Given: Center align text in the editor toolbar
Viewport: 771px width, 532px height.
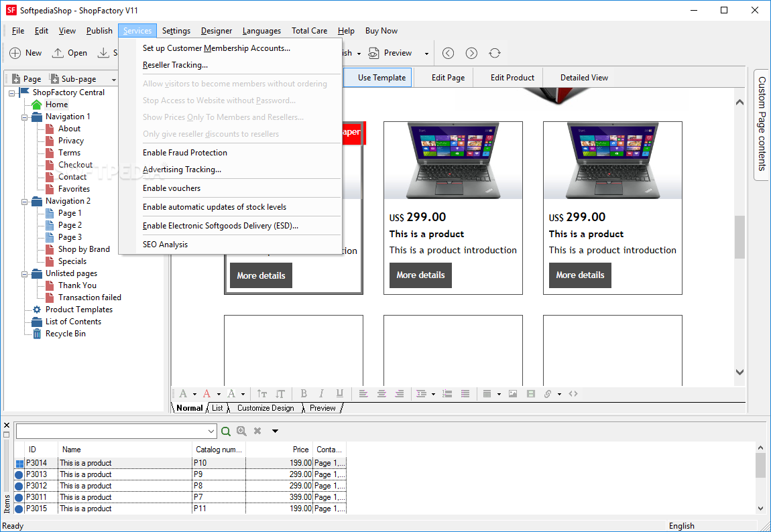Looking at the screenshot, I should 381,393.
